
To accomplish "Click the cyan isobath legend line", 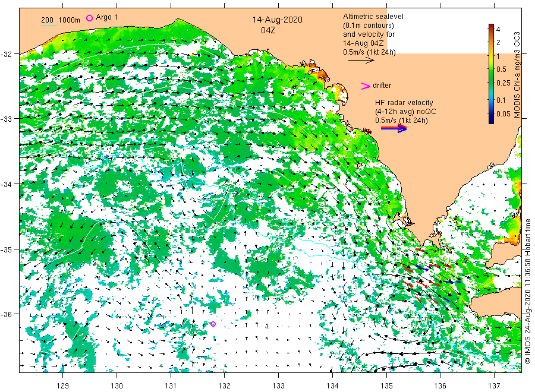I will [49, 25].
